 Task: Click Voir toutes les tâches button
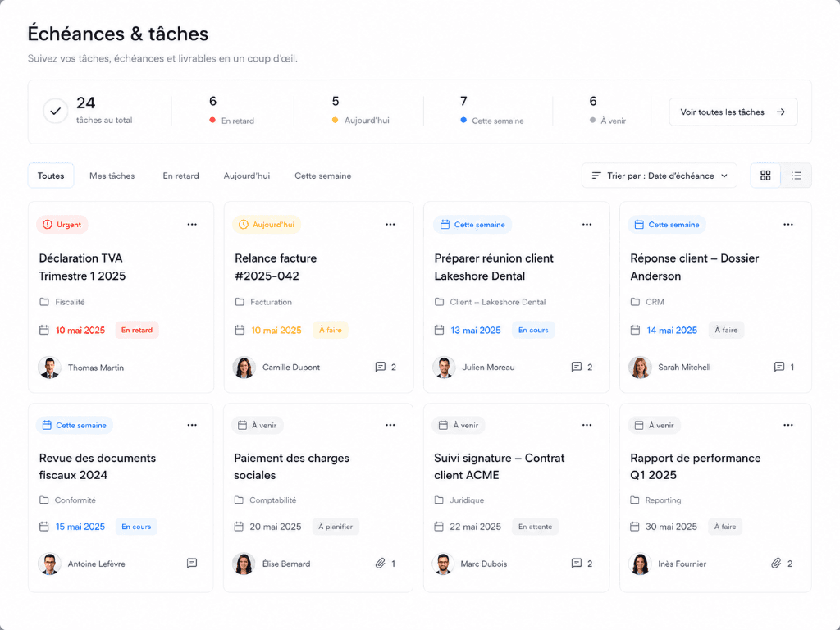pyautogui.click(x=733, y=112)
